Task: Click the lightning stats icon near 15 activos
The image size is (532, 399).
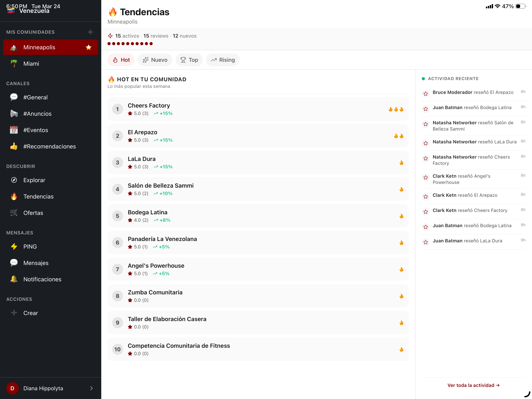Action: click(x=110, y=36)
